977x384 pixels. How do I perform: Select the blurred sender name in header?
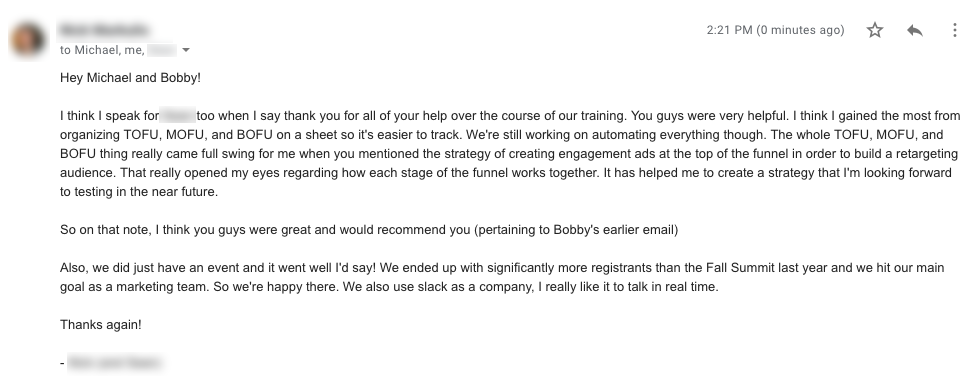(x=104, y=30)
